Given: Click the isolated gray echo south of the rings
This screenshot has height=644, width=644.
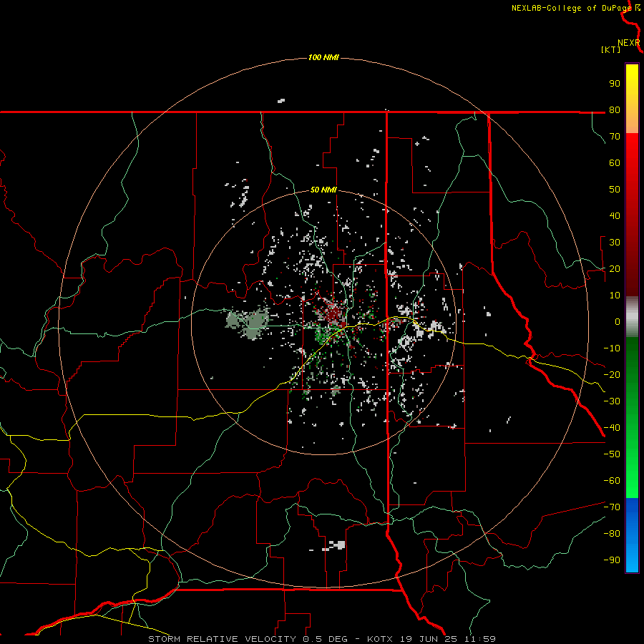Looking at the screenshot, I should pos(335,545).
